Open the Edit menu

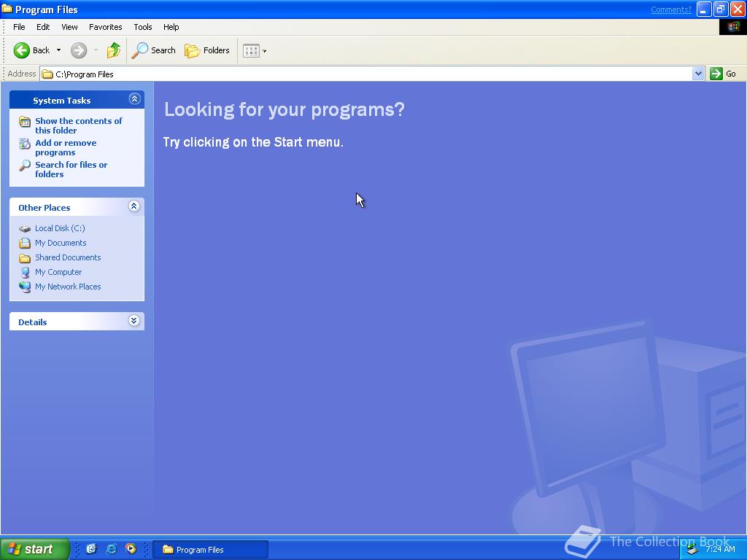(43, 27)
